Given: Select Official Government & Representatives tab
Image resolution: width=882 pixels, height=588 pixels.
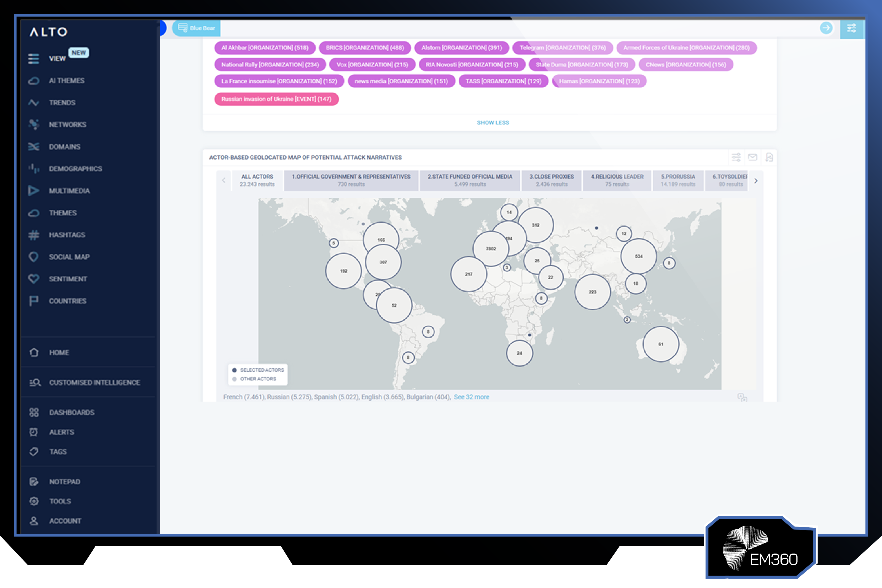Looking at the screenshot, I should [351, 180].
